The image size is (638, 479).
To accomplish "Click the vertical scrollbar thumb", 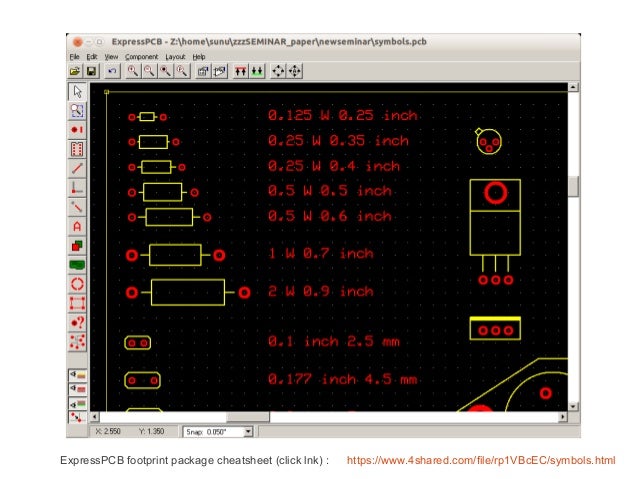I will pos(573,186).
